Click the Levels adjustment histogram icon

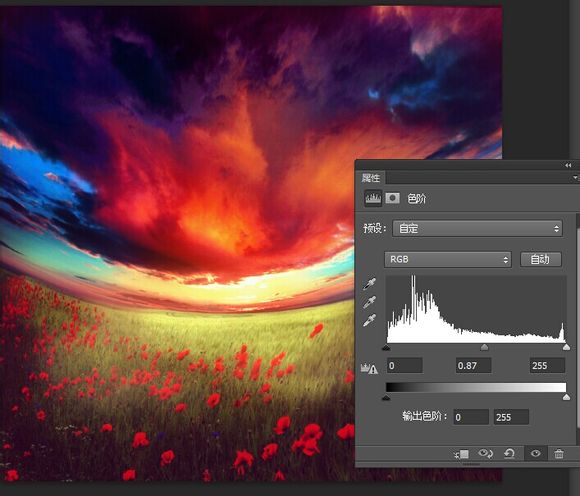pyautogui.click(x=373, y=199)
